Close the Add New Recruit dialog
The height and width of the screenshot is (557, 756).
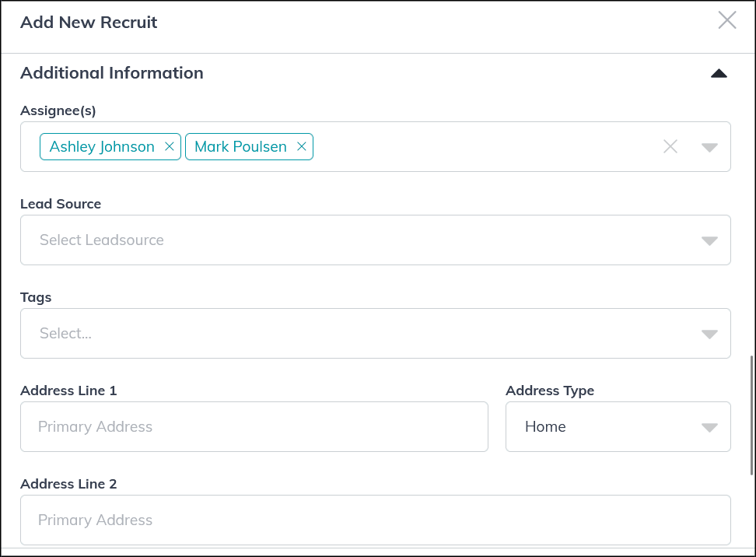(727, 20)
